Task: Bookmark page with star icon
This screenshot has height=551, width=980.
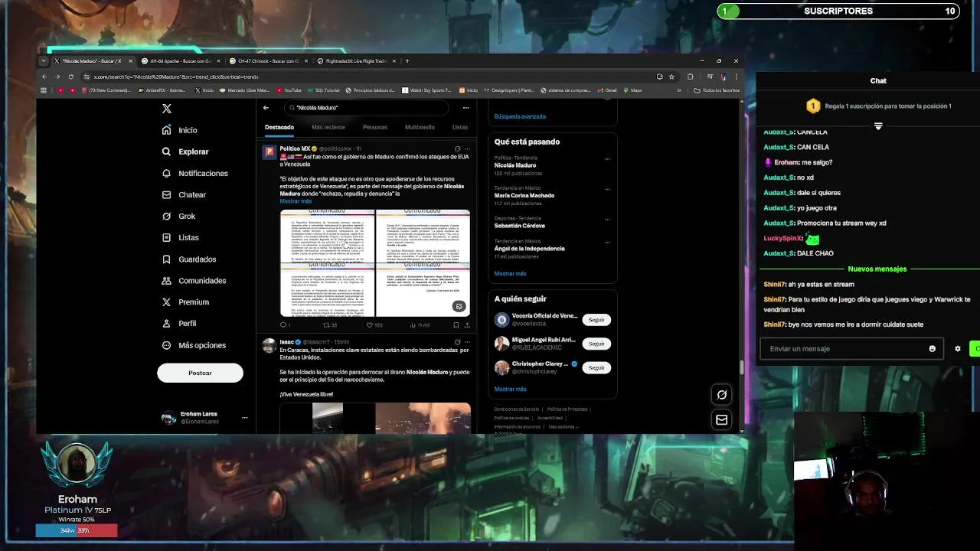Action: (x=671, y=77)
